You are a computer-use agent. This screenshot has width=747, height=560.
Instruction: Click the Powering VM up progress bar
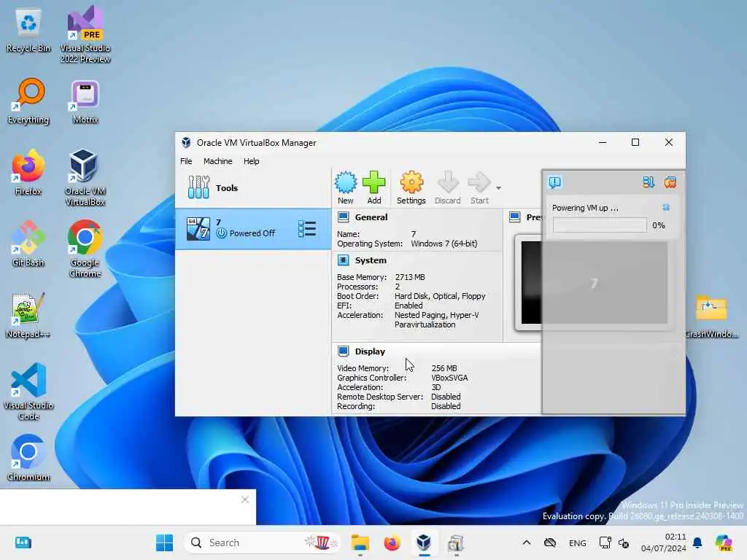coord(600,225)
